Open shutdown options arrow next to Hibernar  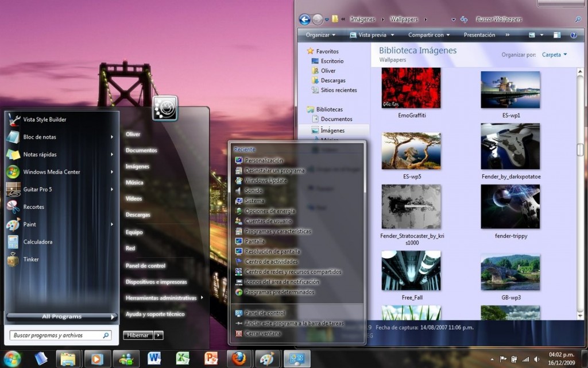click(x=158, y=335)
